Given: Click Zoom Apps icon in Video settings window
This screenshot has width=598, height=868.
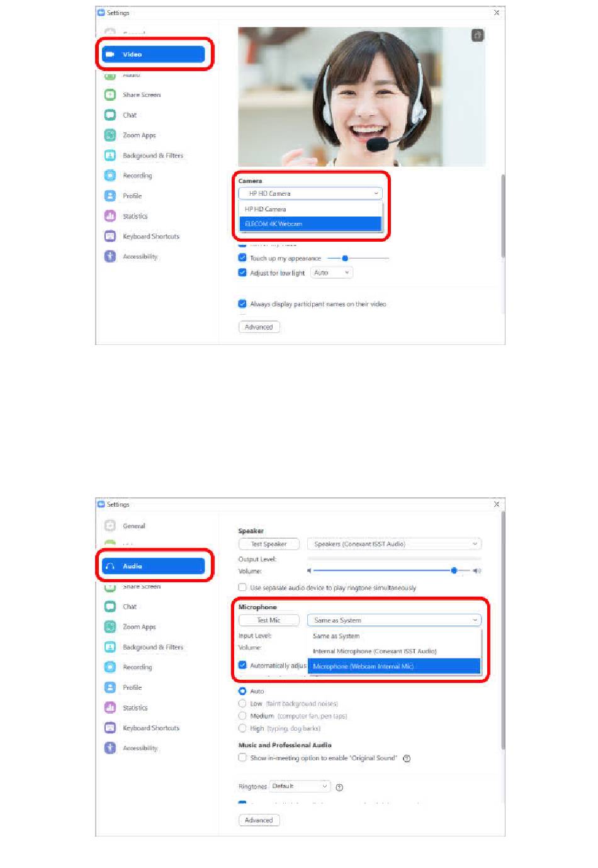Looking at the screenshot, I should click(x=110, y=135).
